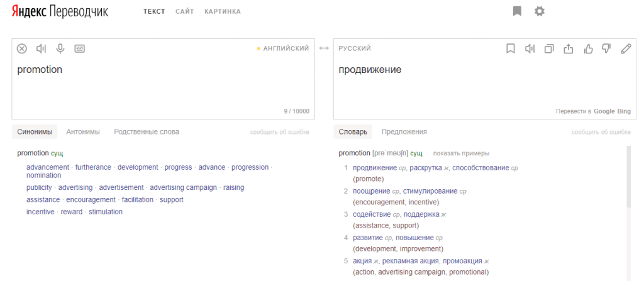
Task: Open the Предложения tab
Action: pos(404,132)
